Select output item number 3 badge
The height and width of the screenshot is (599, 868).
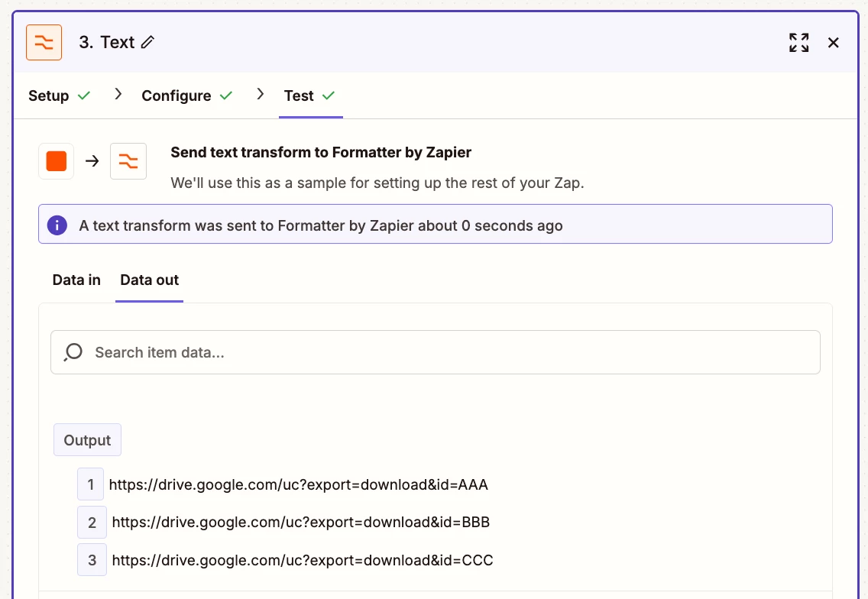[92, 560]
